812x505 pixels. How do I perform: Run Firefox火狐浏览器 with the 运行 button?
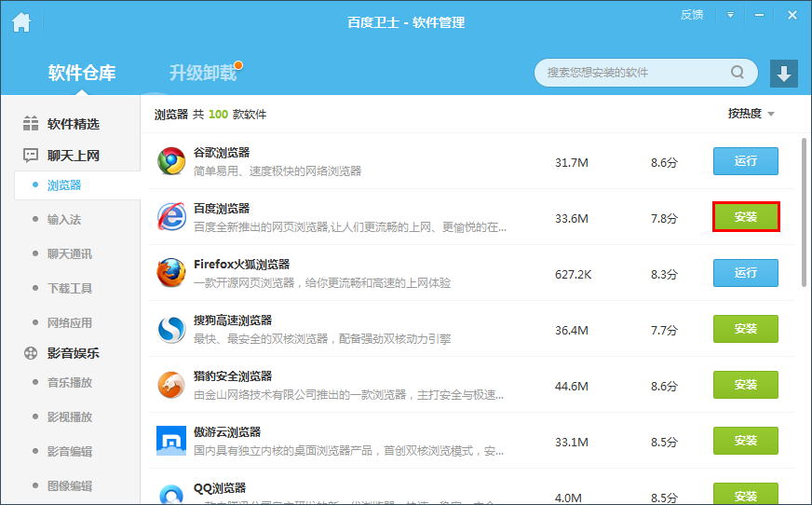point(746,273)
